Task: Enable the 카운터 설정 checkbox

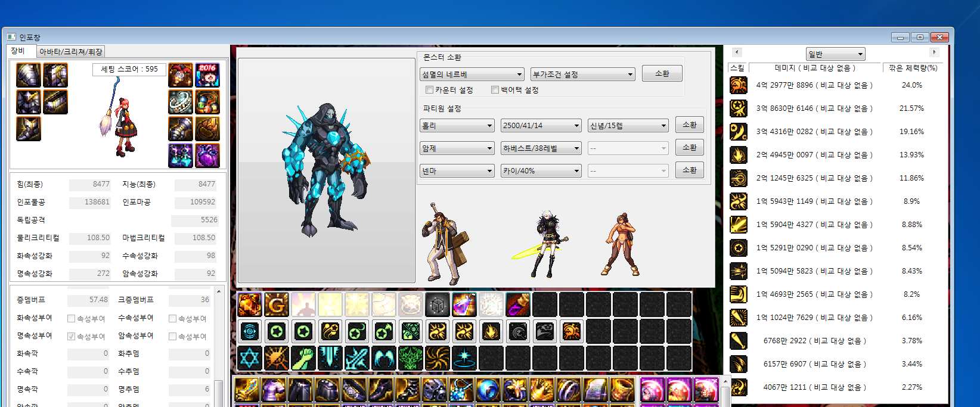Action: (429, 90)
